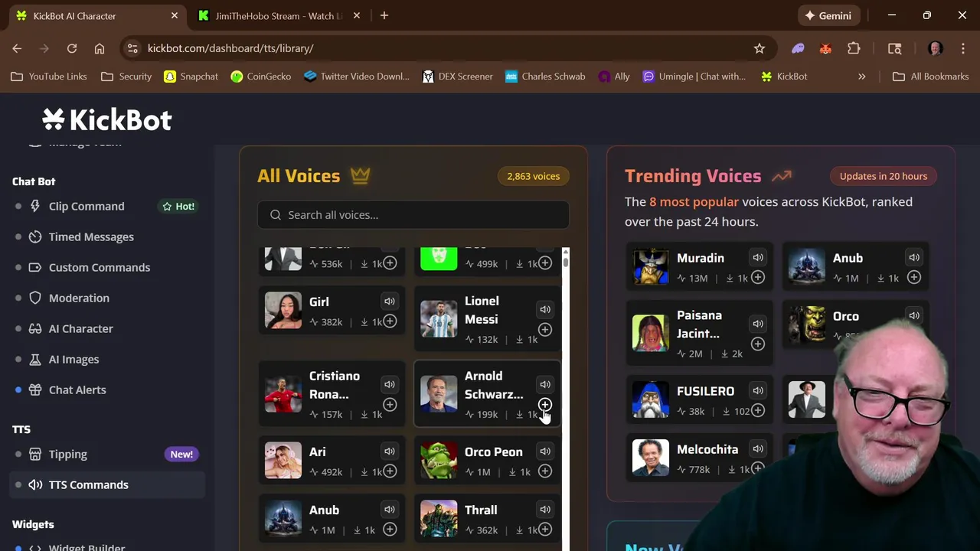Play Thrall voice preview
This screenshot has width=980, height=551.
(x=545, y=510)
